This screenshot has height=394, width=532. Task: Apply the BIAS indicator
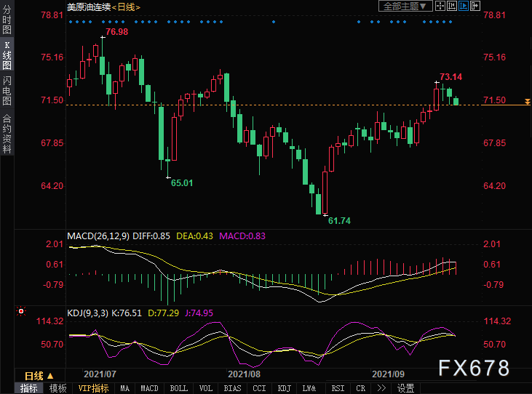(232, 388)
